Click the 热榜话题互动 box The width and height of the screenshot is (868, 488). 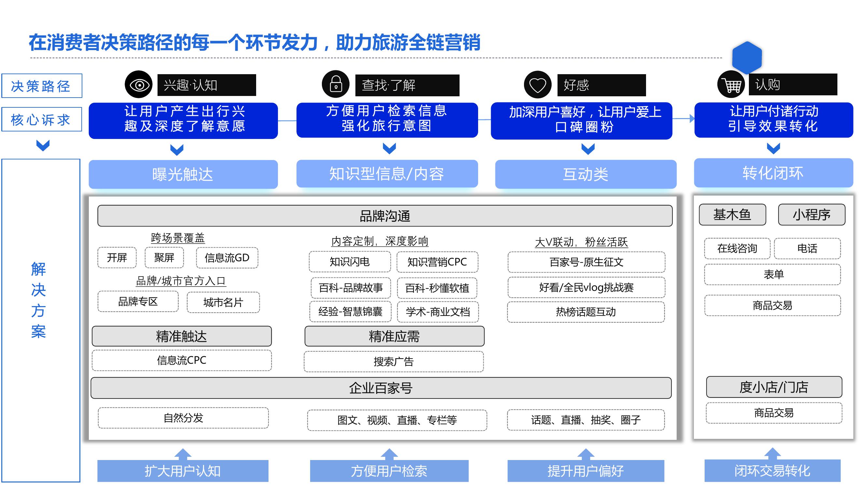(x=586, y=312)
